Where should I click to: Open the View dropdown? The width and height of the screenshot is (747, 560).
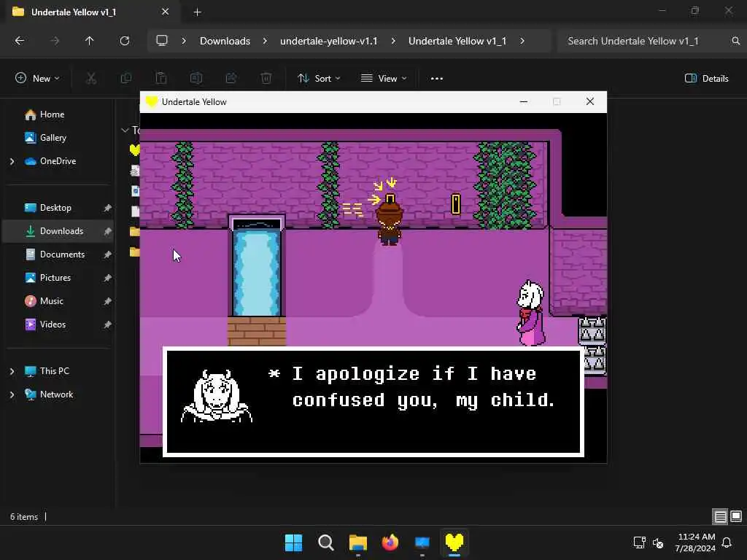click(x=384, y=78)
